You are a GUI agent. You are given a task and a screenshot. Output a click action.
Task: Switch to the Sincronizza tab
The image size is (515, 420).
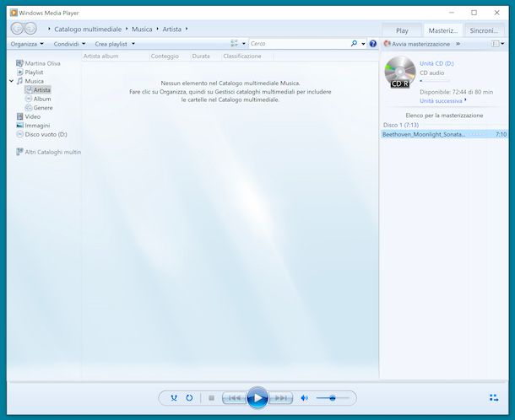(484, 30)
